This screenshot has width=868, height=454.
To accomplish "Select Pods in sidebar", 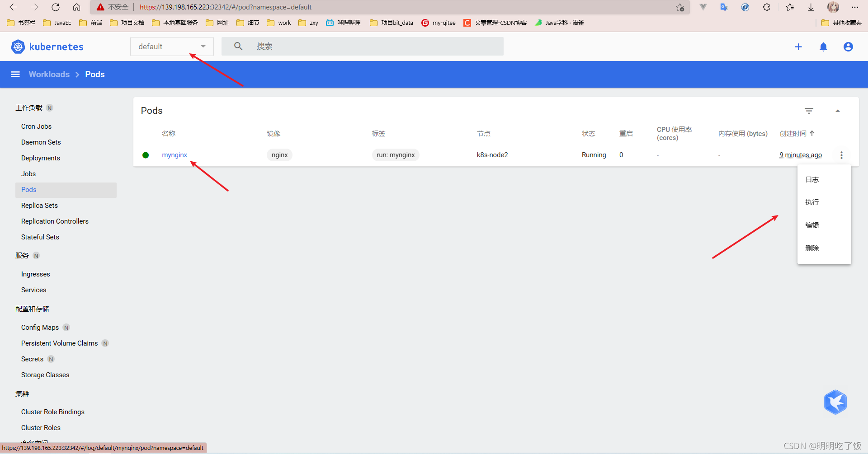I will coord(66,190).
